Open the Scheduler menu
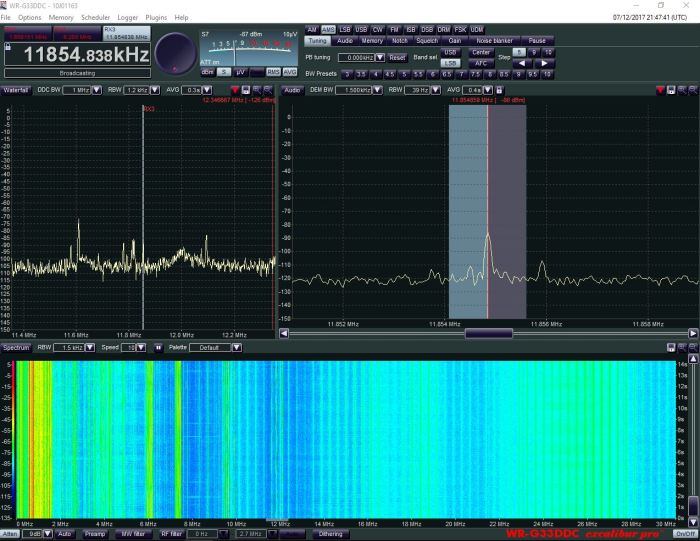Screen dimensions: 700x541 click(x=95, y=17)
